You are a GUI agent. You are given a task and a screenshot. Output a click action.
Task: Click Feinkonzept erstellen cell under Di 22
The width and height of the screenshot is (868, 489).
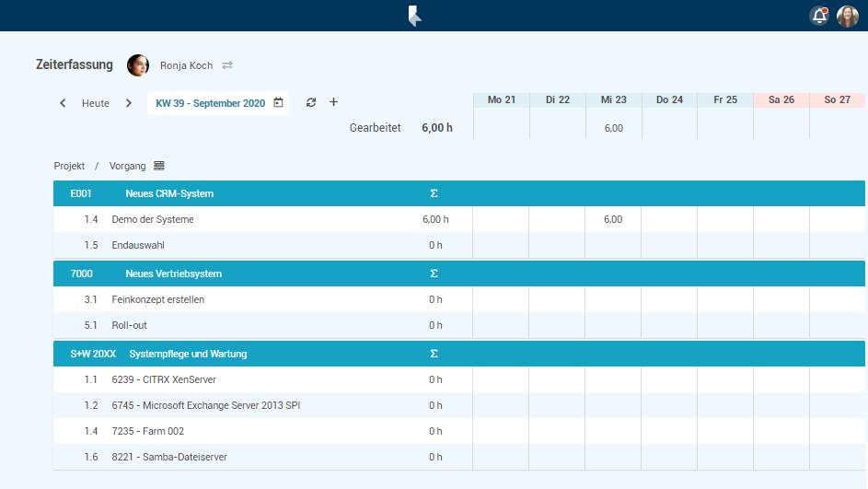(557, 299)
